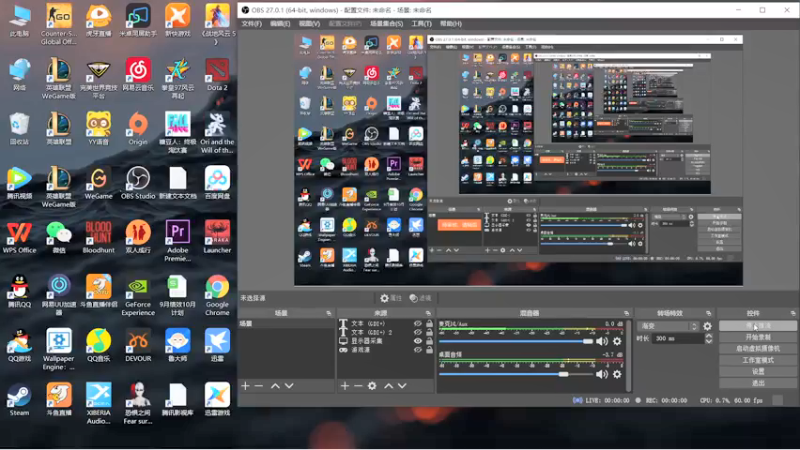The image size is (800, 450).
Task: Open 麦克风/Aux audio settings gear
Action: coord(617,341)
